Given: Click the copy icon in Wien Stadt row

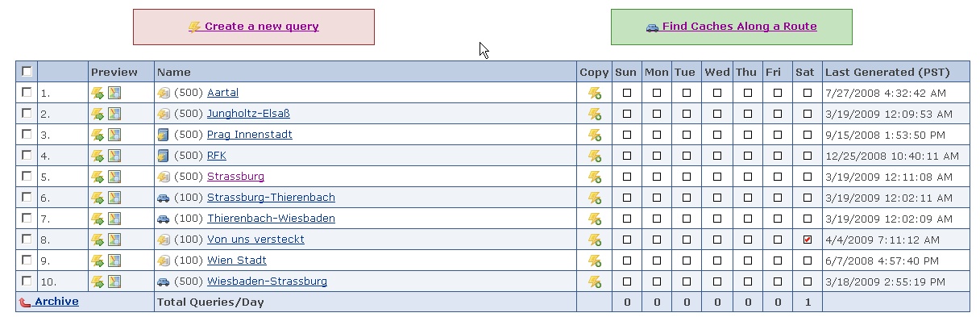Looking at the screenshot, I should (595, 261).
